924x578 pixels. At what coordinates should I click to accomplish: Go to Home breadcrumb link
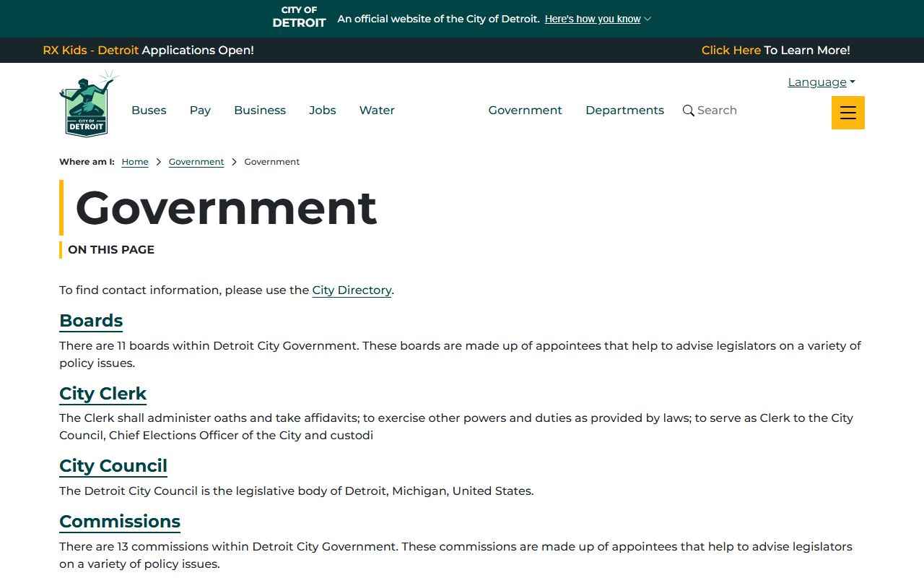point(135,162)
